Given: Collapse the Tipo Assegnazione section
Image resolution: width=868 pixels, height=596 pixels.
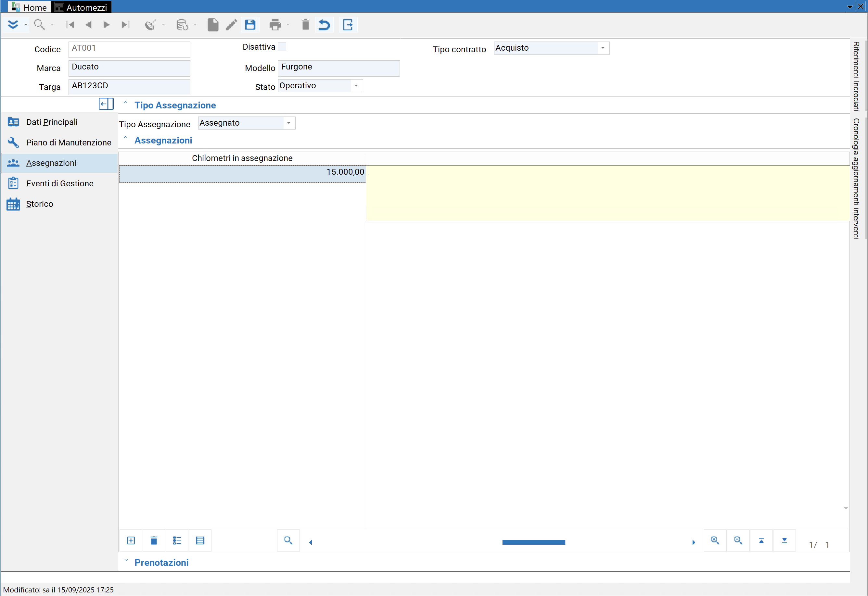Looking at the screenshot, I should pos(125,103).
